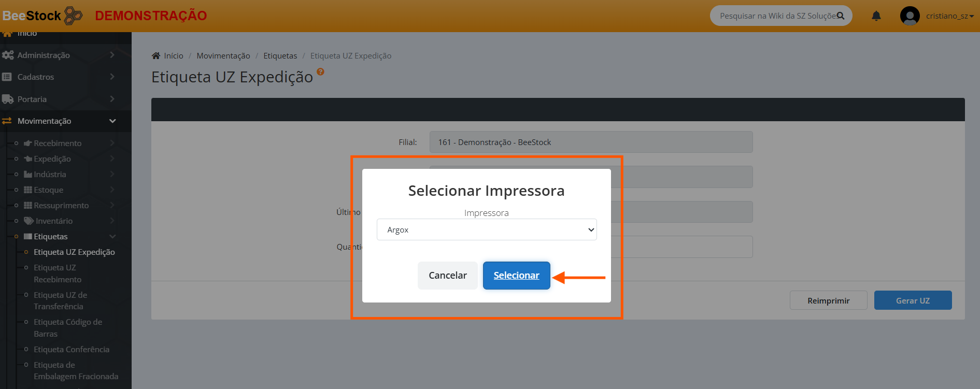Open the cristiano_sz user dropdown

949,16
